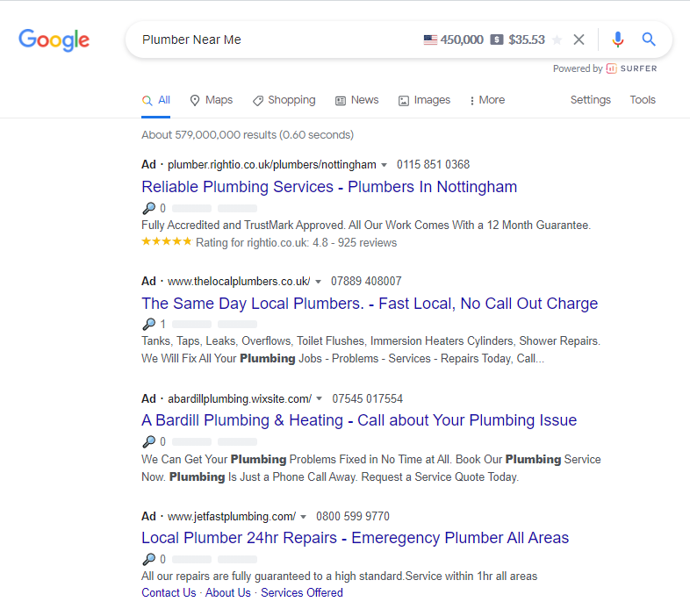The image size is (690, 616).
Task: Click the www.jetfastplumbing.com URL
Action: [x=232, y=516]
